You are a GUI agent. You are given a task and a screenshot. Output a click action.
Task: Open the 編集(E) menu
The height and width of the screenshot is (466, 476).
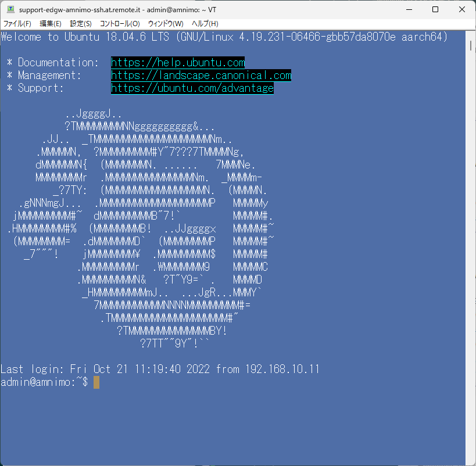(x=51, y=24)
